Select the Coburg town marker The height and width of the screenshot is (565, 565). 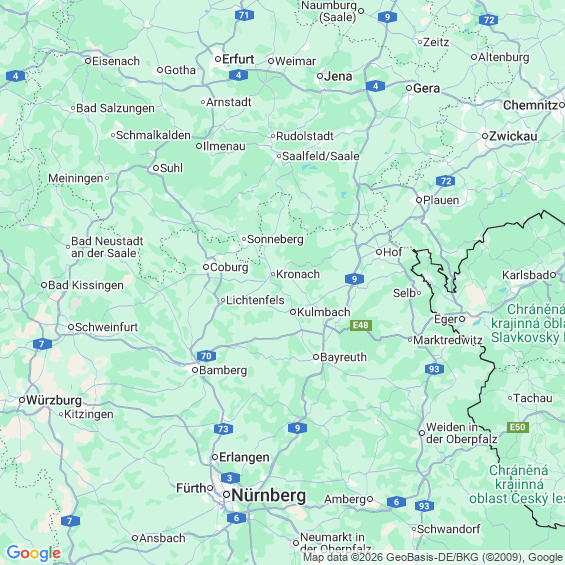206,267
